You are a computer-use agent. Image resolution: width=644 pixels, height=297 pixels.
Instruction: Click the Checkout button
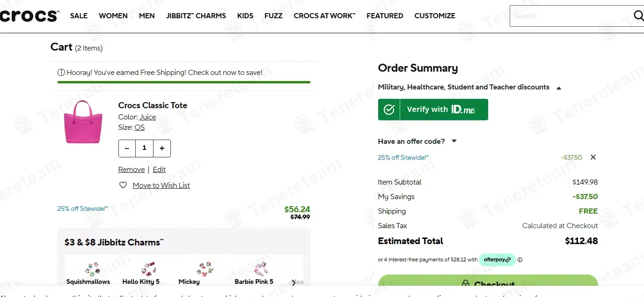488,284
